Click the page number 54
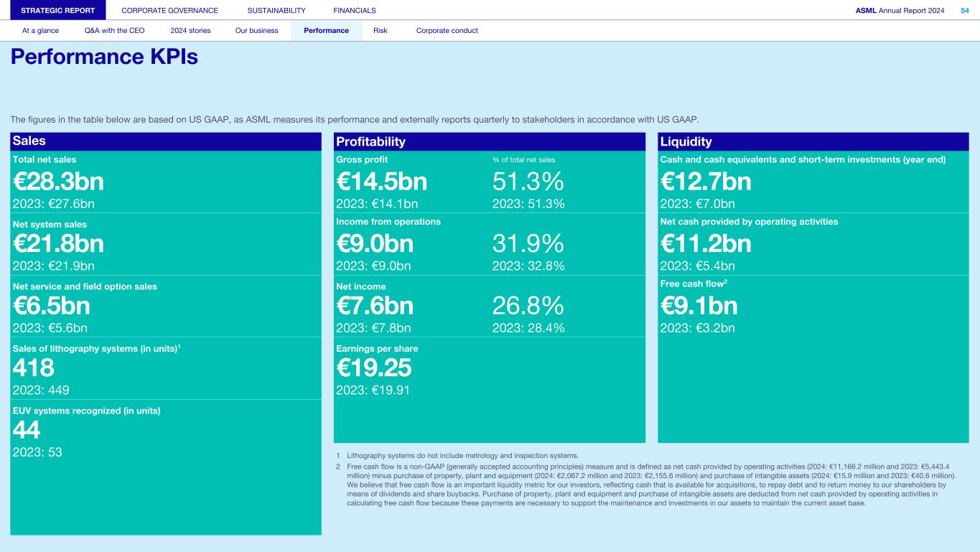The width and height of the screenshot is (980, 552). [x=964, y=10]
